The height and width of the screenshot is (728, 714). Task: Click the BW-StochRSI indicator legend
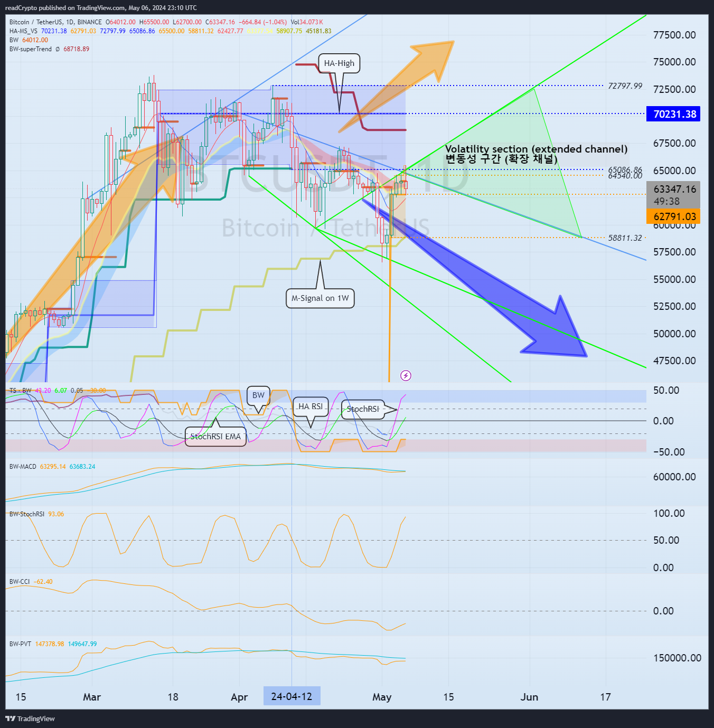point(27,514)
